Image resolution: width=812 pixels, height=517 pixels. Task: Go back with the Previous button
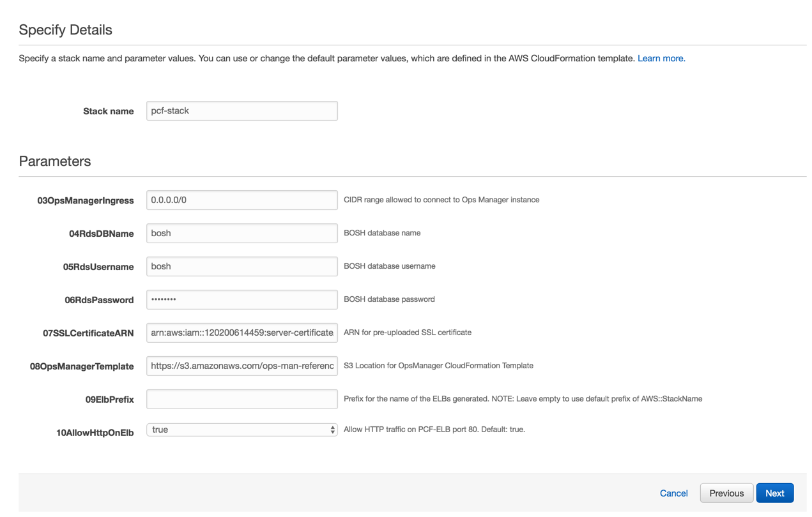[x=726, y=493]
